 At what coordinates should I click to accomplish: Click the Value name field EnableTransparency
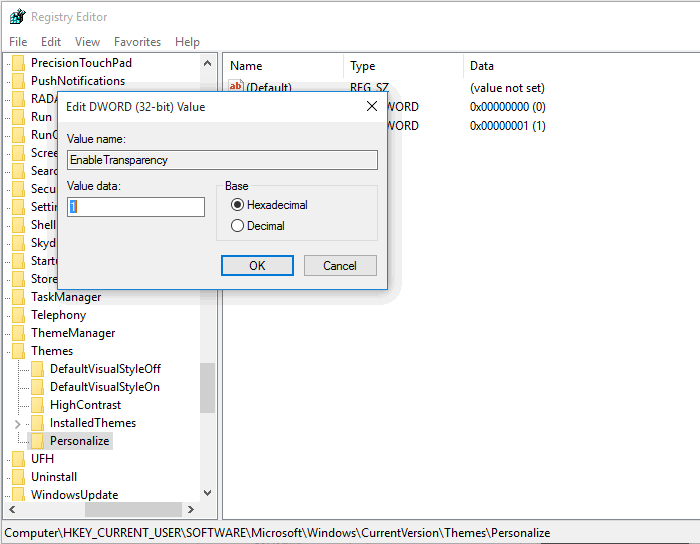click(222, 160)
